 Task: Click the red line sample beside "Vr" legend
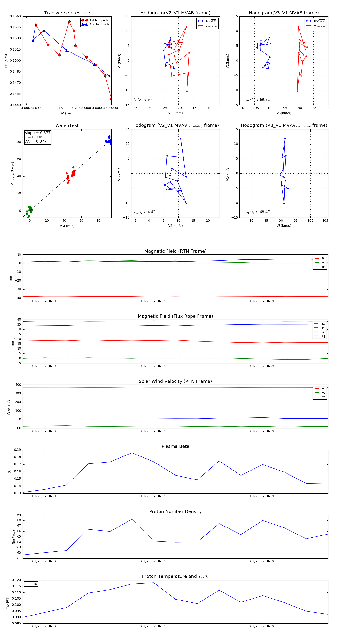316,389
